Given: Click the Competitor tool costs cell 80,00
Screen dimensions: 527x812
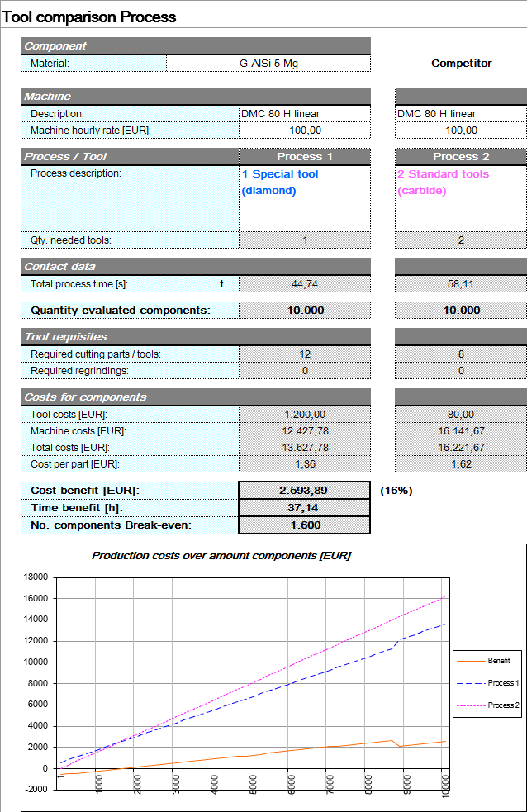Looking at the screenshot, I should pyautogui.click(x=460, y=415).
